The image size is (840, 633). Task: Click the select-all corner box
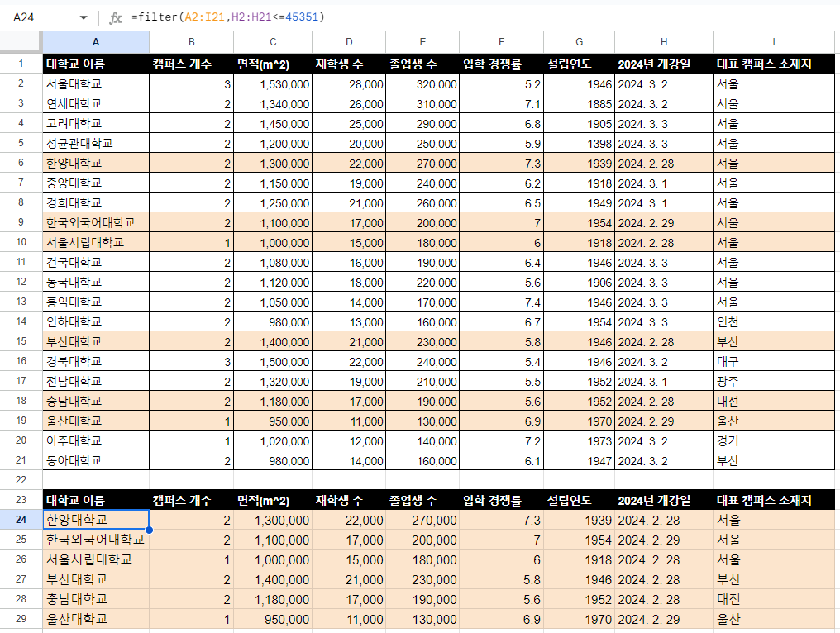coord(21,42)
